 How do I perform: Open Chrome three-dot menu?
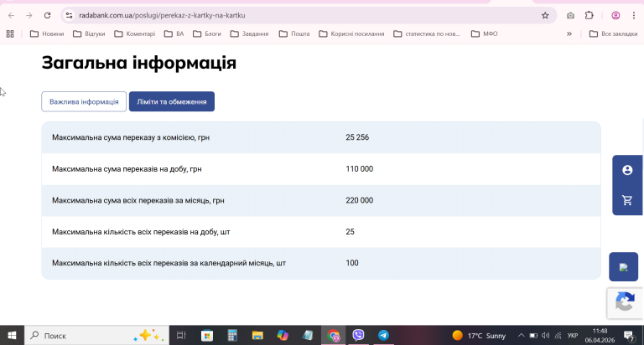(x=634, y=16)
